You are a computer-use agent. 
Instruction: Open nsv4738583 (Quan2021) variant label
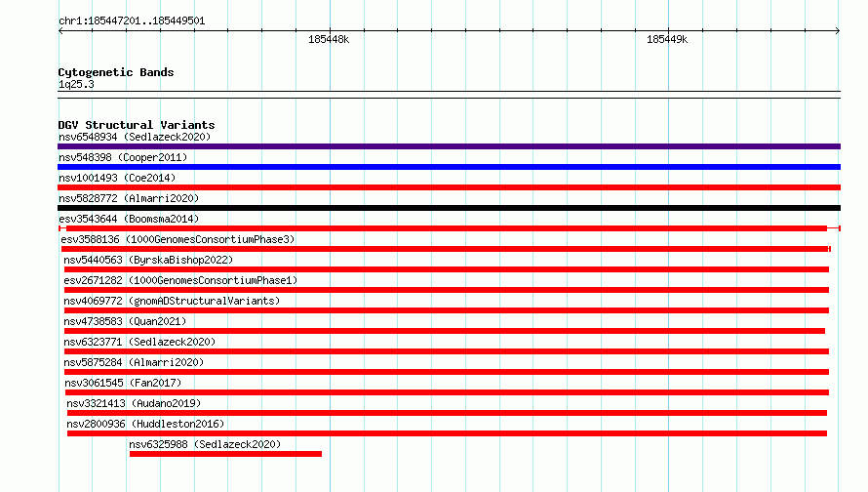125,321
